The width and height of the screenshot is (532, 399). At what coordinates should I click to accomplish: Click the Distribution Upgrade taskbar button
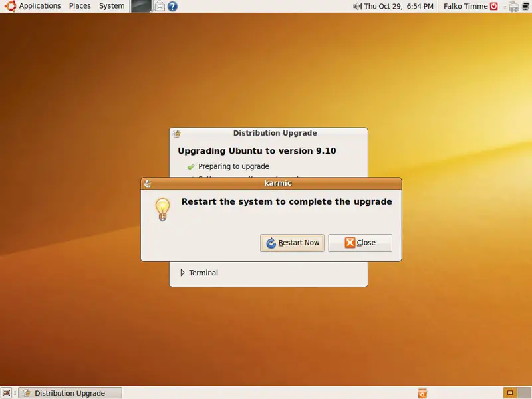tap(70, 393)
